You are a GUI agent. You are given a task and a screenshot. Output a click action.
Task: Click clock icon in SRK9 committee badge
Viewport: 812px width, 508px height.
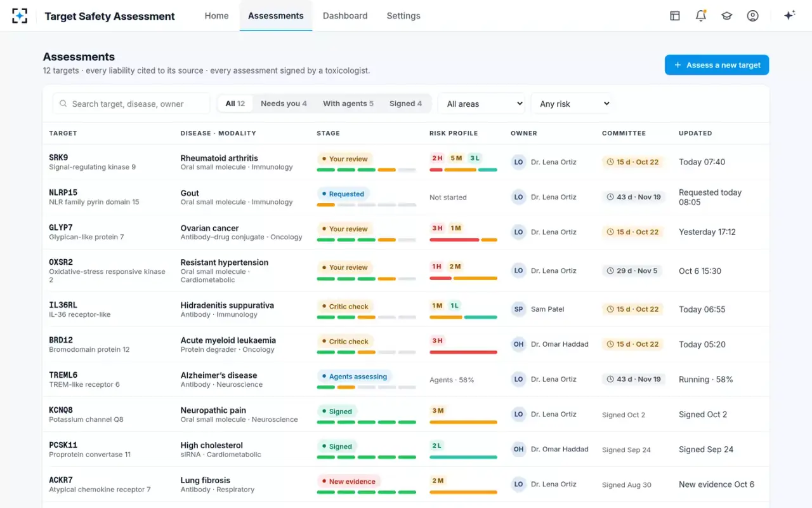pyautogui.click(x=610, y=162)
